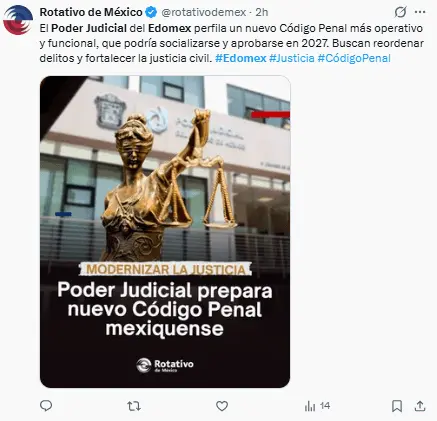Like the post with heart icon
The image size is (437, 421).
[222, 406]
